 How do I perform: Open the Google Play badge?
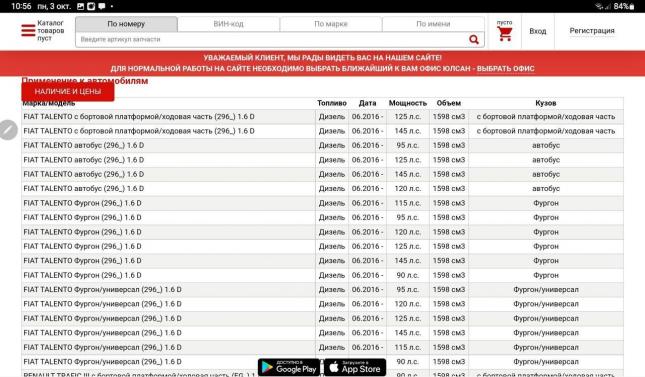289,367
